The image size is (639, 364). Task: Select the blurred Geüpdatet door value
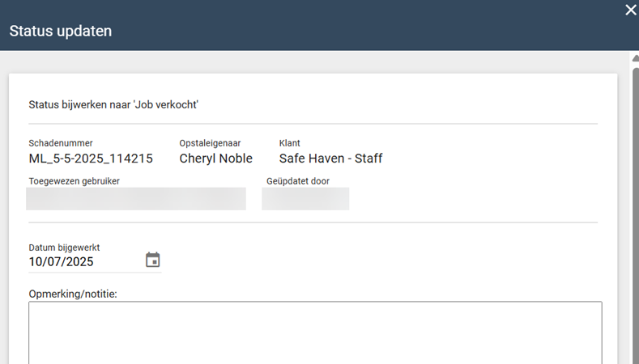click(305, 199)
